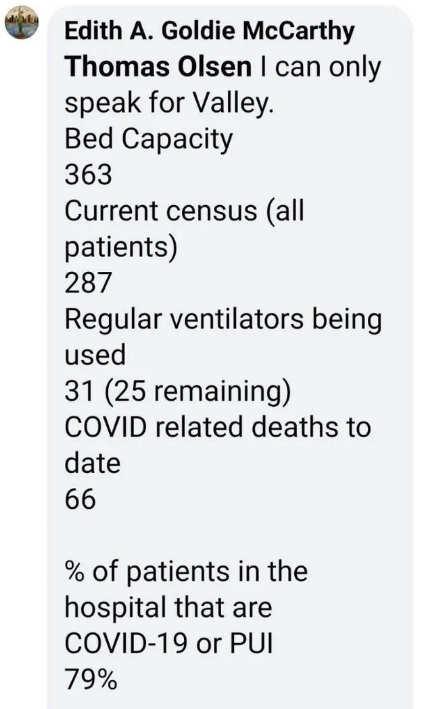The width and height of the screenshot is (425, 709).
Task: Select the 'COVID related deaths to' line
Action: [x=217, y=427]
